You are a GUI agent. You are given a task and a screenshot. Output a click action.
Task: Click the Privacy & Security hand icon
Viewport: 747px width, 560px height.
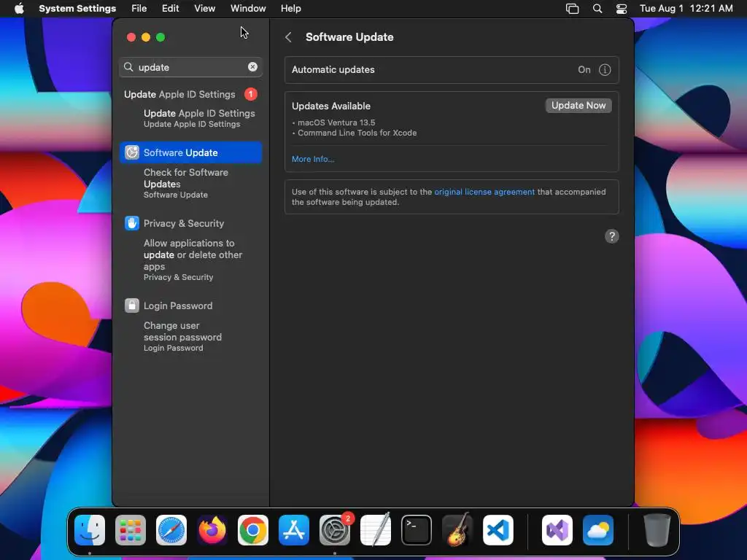(x=132, y=223)
